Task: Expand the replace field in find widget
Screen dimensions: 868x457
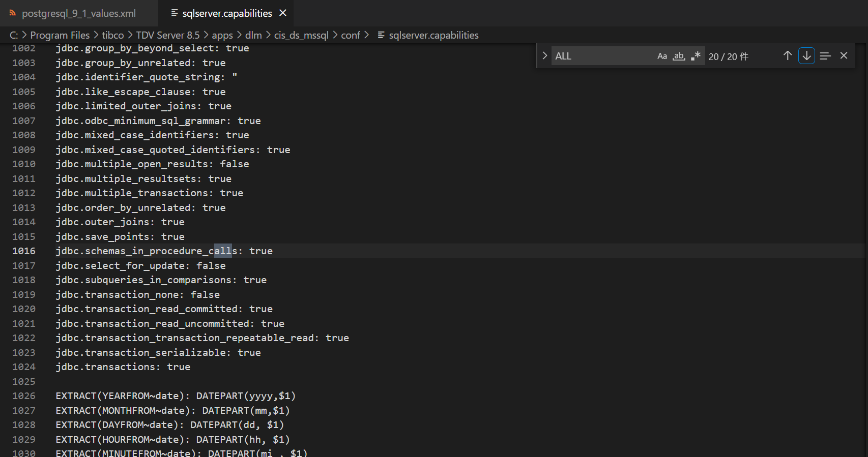Action: click(x=544, y=56)
